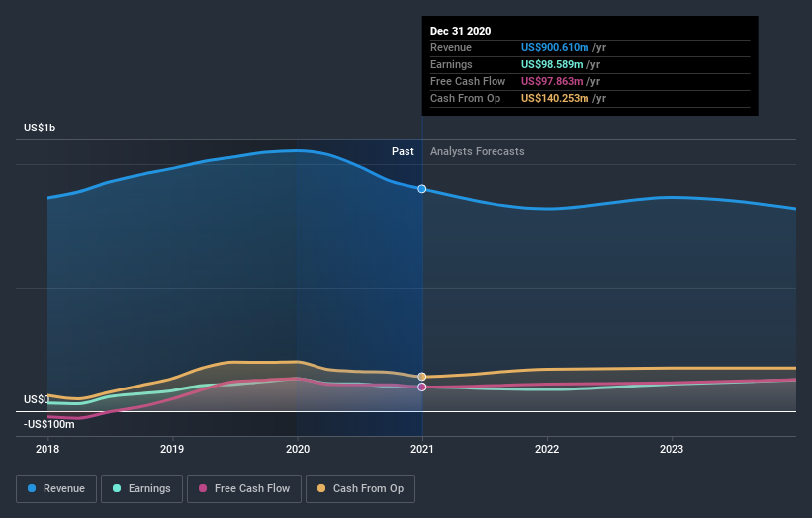The height and width of the screenshot is (518, 812).
Task: Click the US$97.863m free cash flow value
Action: point(552,81)
